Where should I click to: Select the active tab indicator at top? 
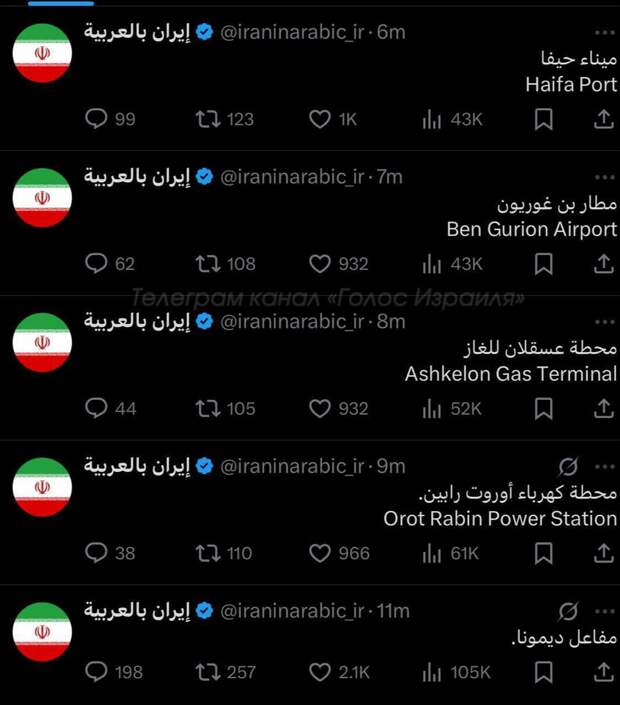(x=61, y=3)
